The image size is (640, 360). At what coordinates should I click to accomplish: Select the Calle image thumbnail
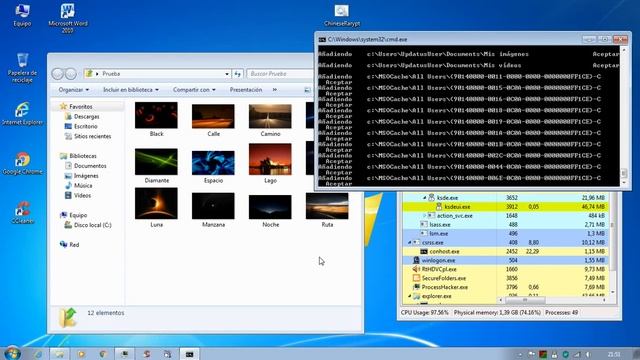pyautogui.click(x=213, y=116)
